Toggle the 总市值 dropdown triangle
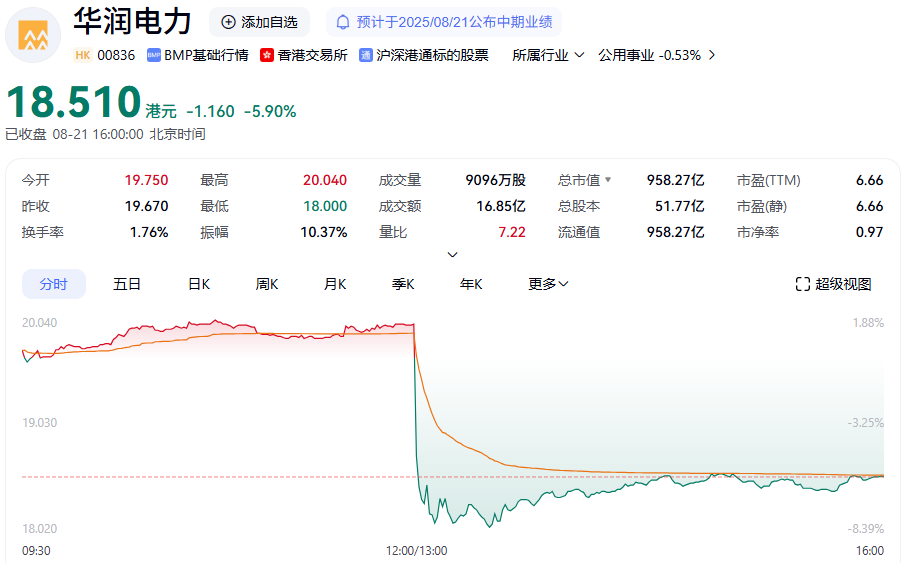 (608, 180)
